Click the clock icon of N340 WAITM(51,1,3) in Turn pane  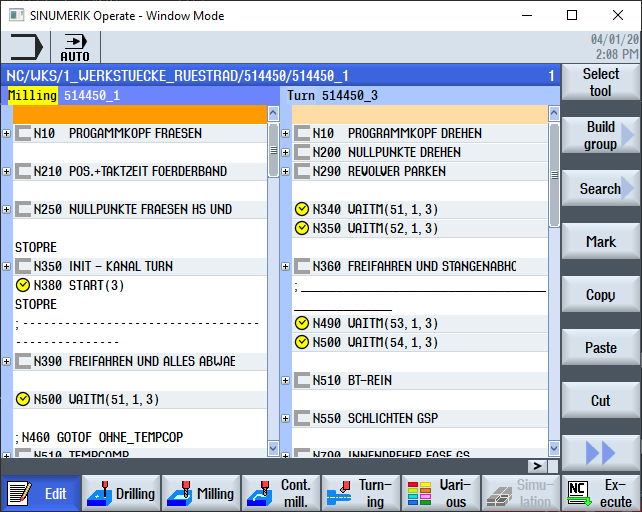(x=302, y=209)
